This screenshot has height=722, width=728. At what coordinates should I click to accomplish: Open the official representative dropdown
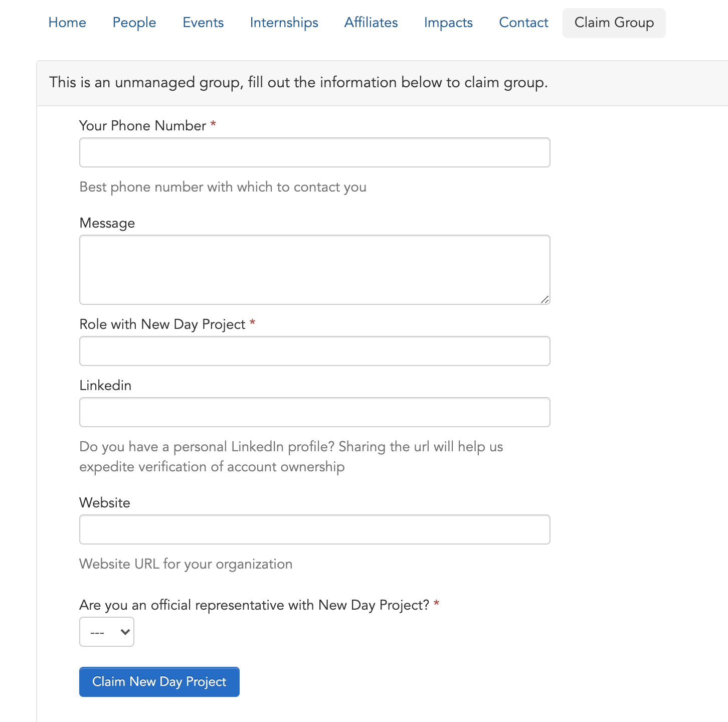point(107,632)
